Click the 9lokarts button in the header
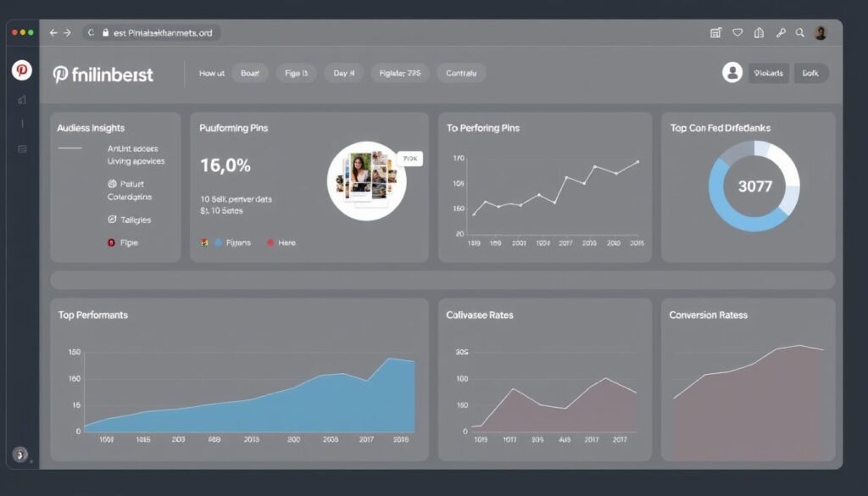 coord(768,73)
